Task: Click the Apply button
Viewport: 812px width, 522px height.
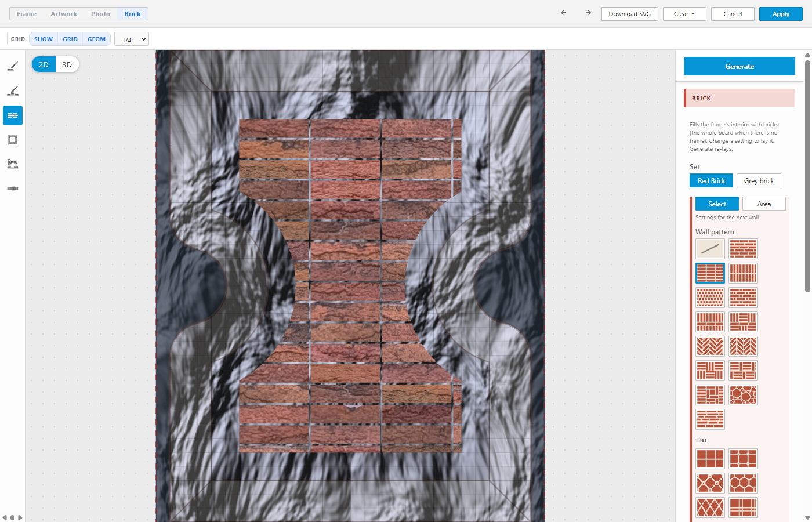Action: coord(781,14)
